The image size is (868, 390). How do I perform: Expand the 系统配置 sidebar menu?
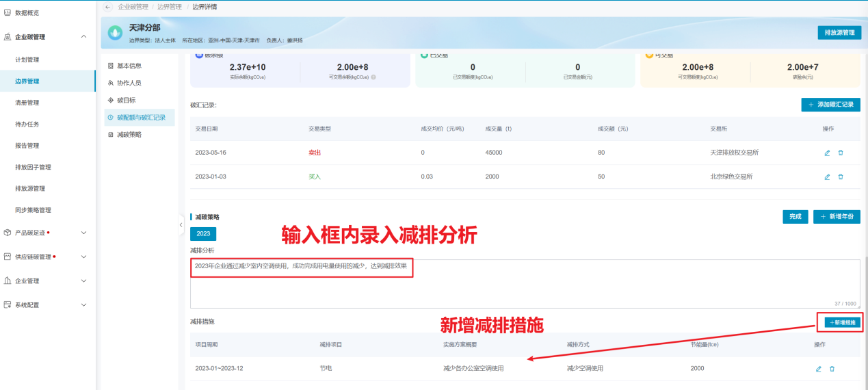[x=83, y=304]
